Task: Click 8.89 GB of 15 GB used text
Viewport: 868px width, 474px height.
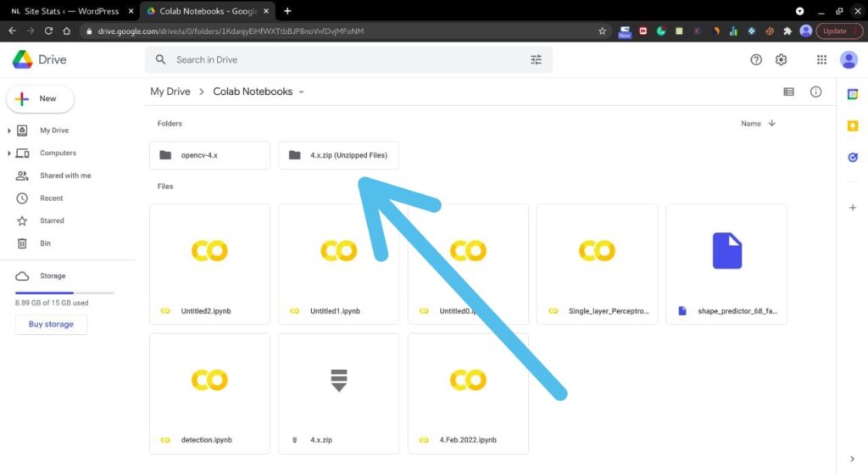Action: (x=52, y=303)
